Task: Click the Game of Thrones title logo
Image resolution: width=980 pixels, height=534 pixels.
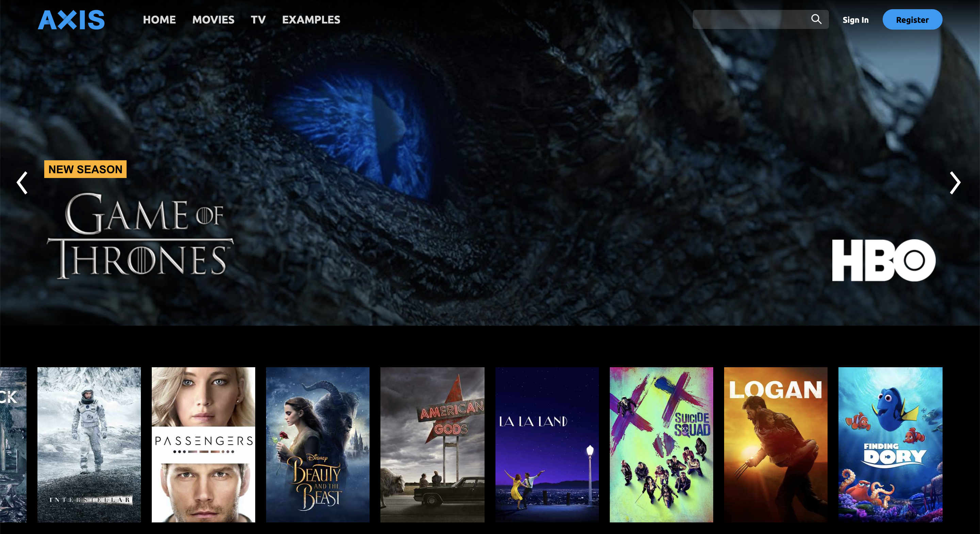Action: (x=140, y=235)
